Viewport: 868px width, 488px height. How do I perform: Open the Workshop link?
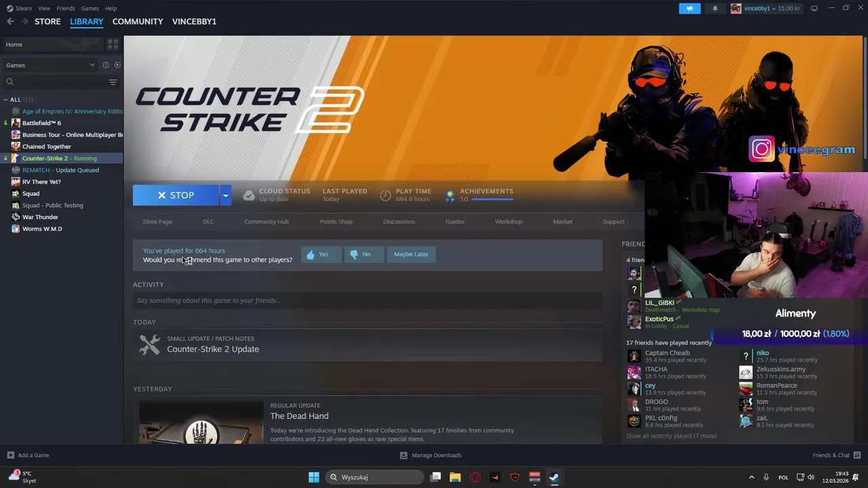[x=509, y=222]
